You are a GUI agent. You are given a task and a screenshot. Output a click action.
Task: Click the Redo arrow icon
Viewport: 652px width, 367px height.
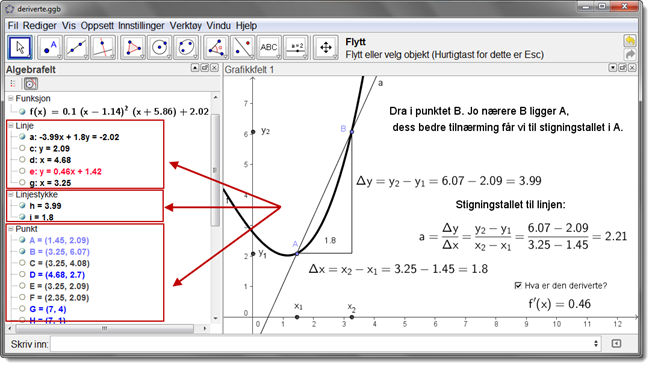(630, 54)
